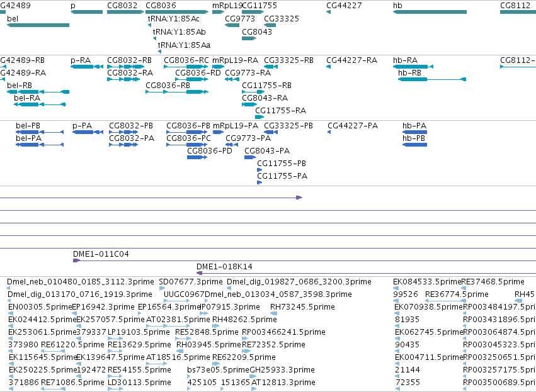
Task: Select the CG8036 gene feature bar
Action: click(177, 13)
